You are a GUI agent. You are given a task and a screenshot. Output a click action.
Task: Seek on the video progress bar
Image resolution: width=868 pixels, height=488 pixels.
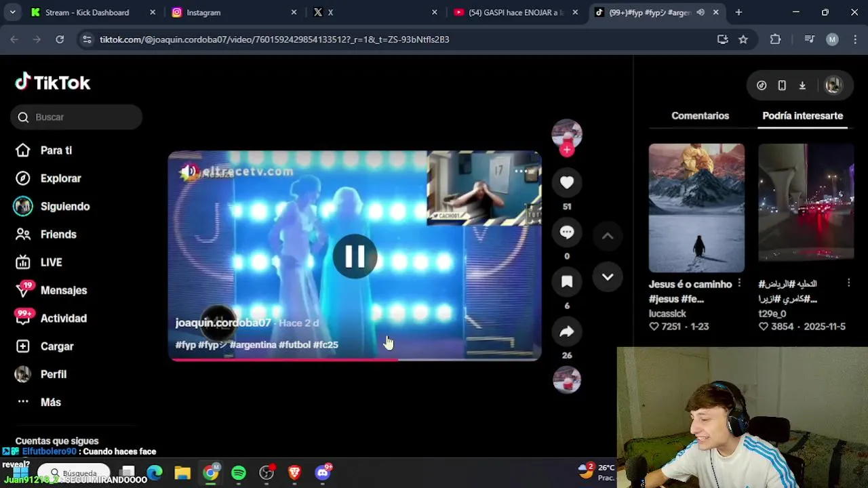point(355,359)
